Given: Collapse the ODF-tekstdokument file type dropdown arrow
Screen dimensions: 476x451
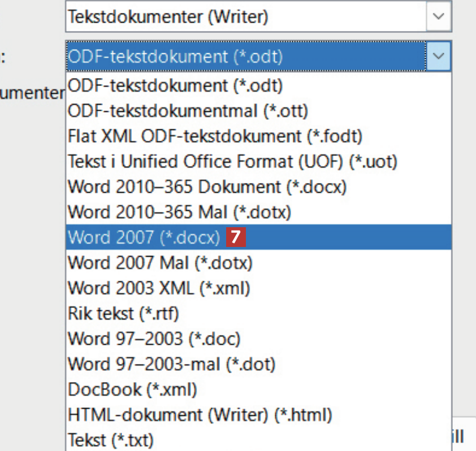Looking at the screenshot, I should coord(439,56).
